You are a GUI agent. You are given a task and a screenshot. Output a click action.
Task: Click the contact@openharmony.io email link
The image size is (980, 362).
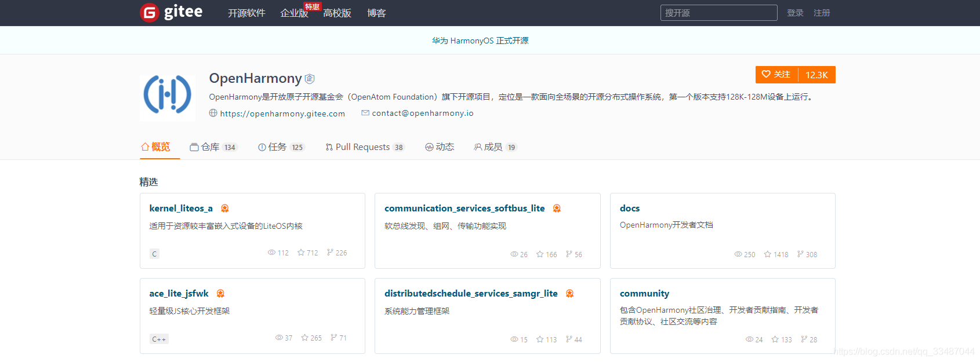tap(423, 113)
